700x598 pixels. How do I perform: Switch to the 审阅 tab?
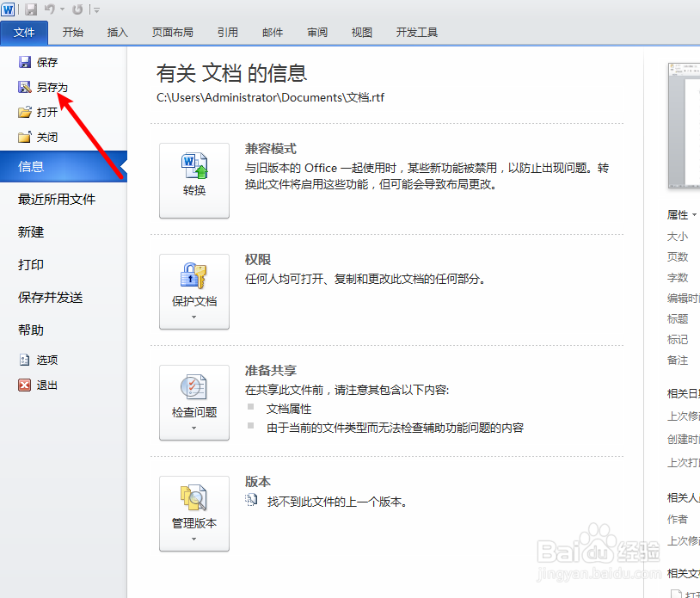317,33
